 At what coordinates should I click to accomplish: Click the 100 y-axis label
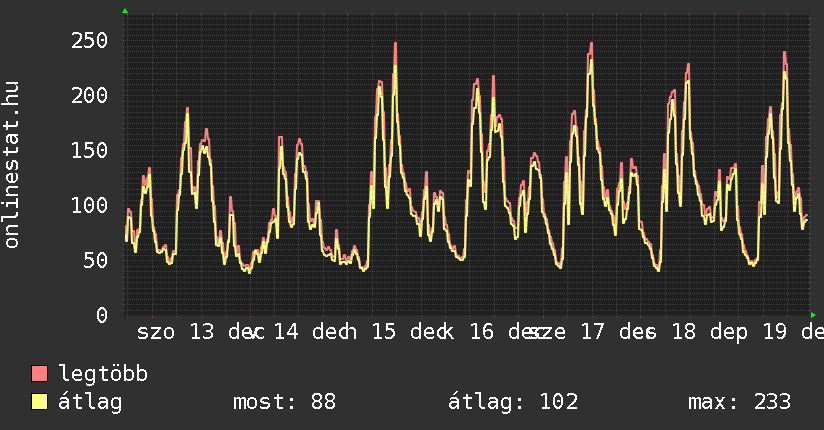(x=90, y=205)
